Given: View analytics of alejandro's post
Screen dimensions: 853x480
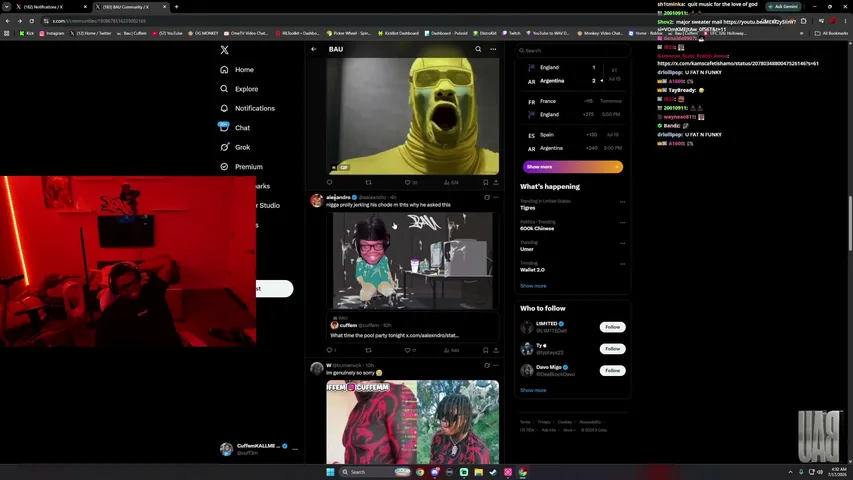Looking at the screenshot, I should [x=451, y=350].
